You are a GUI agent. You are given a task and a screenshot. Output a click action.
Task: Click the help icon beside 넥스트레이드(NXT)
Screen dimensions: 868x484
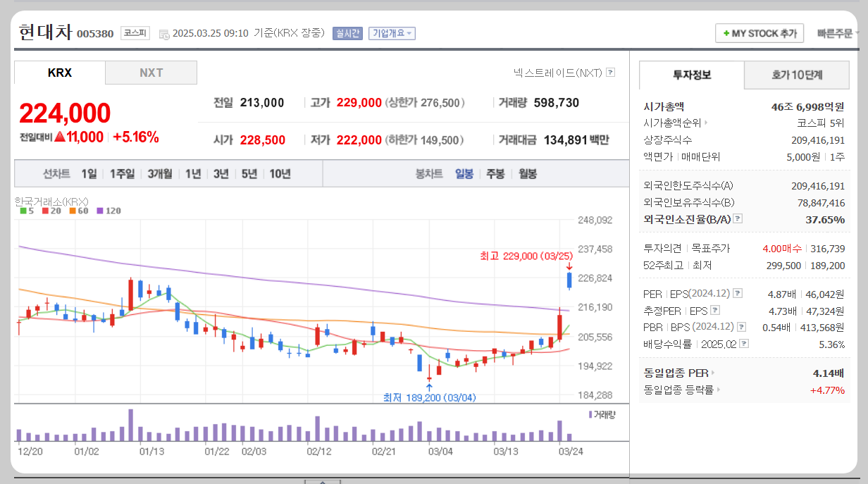[610, 73]
